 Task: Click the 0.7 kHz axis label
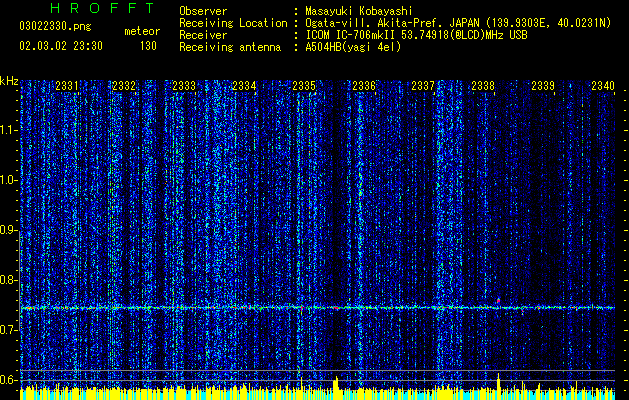coord(9,330)
